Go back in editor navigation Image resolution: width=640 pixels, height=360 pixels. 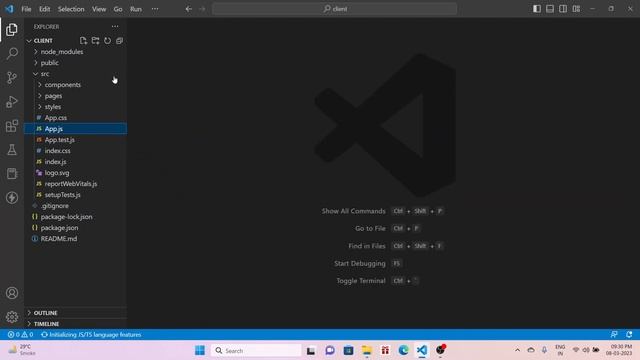tap(189, 9)
